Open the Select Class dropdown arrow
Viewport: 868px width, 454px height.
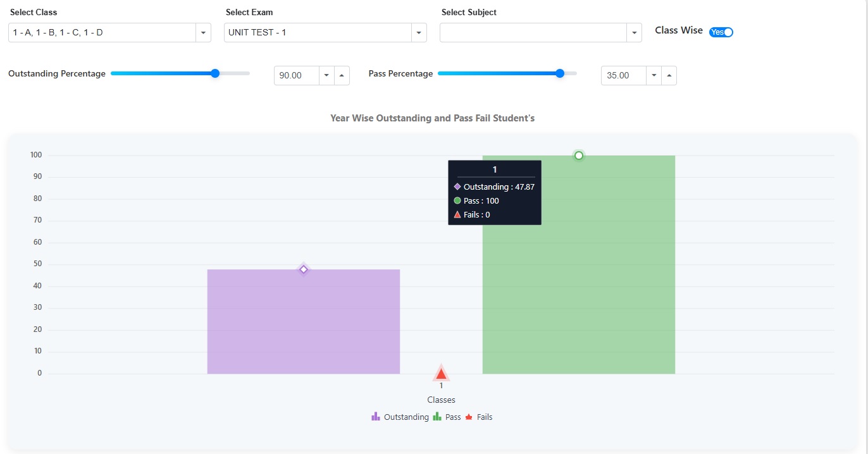203,33
